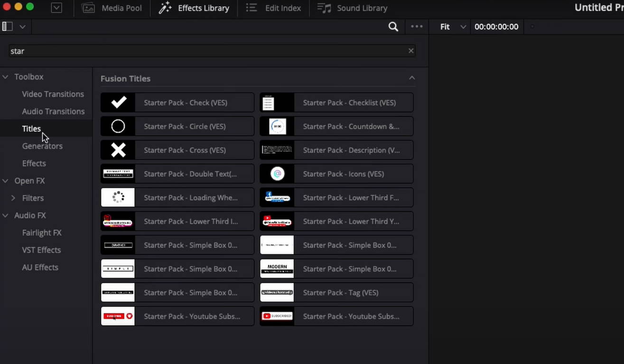Collapse the Audio FX section
Image resolution: width=624 pixels, height=364 pixels.
5,215
